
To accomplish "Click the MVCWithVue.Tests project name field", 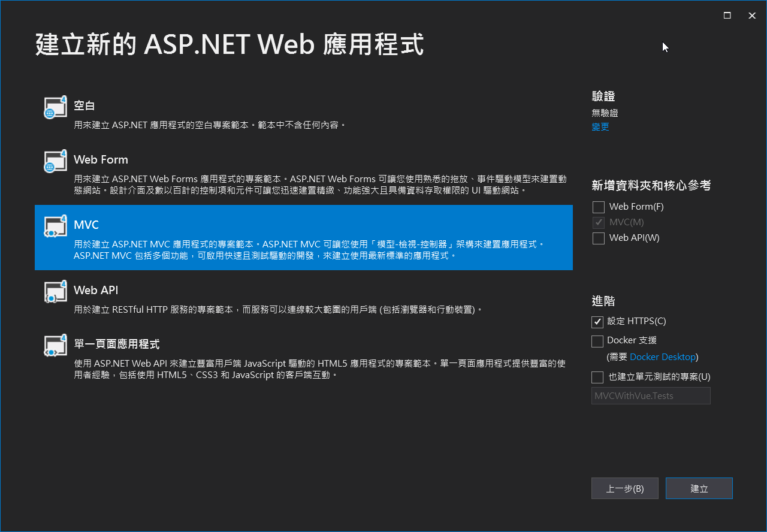I will point(651,396).
